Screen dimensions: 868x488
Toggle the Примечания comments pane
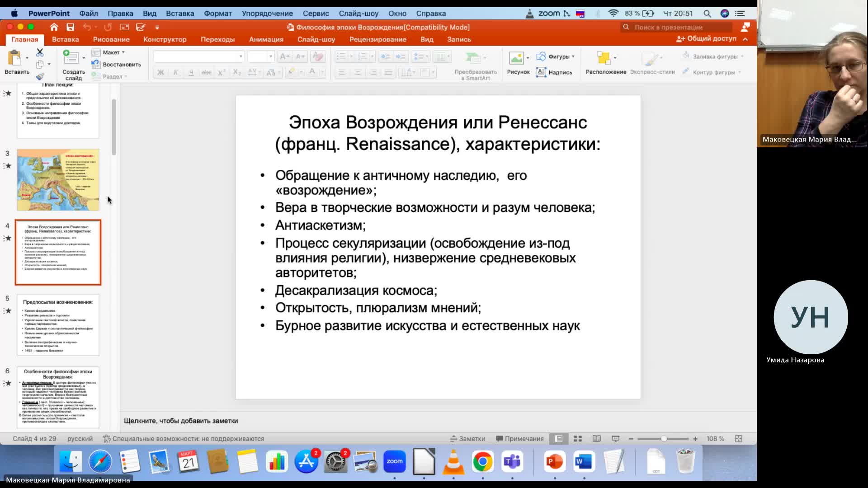point(520,439)
